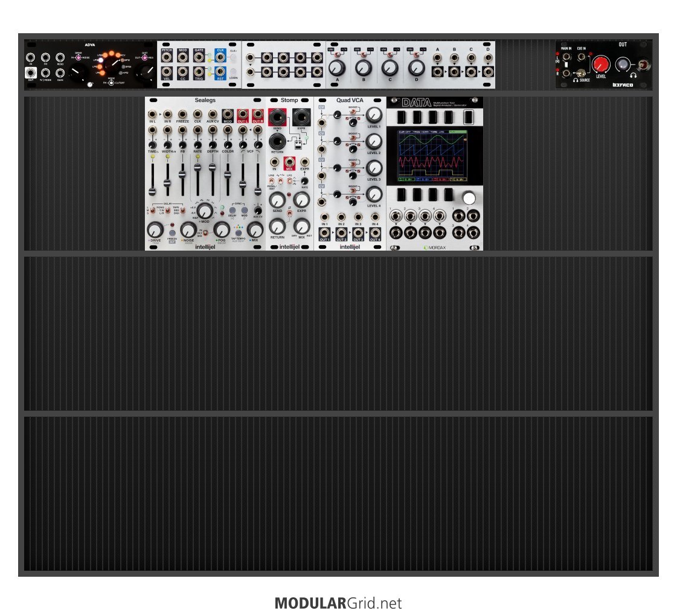Click the CUE IN jack on output module
Image resolution: width=677 pixels, height=616 pixels.
pos(582,57)
